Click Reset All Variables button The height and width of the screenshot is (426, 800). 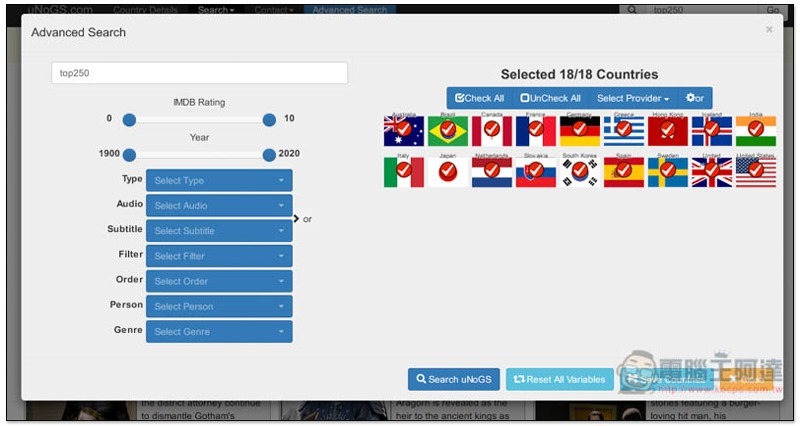pyautogui.click(x=560, y=379)
